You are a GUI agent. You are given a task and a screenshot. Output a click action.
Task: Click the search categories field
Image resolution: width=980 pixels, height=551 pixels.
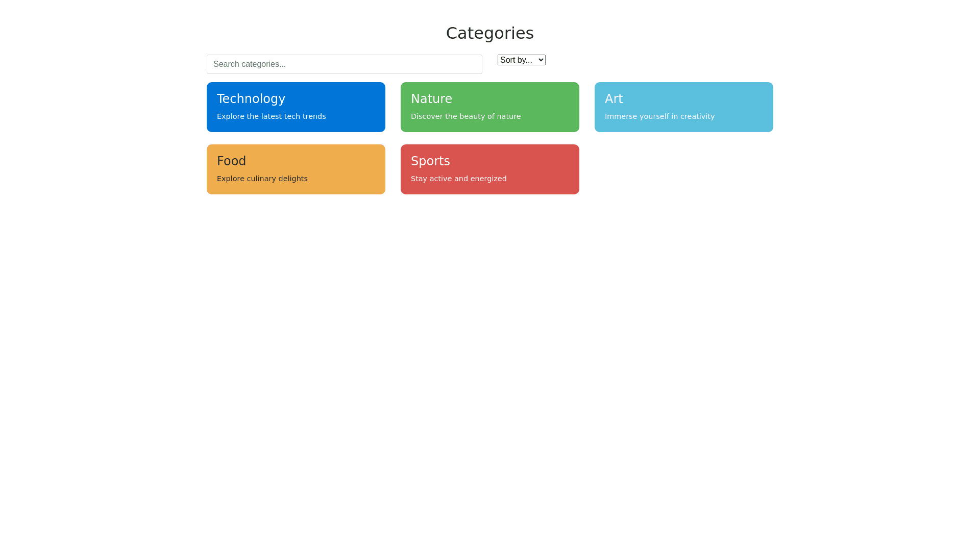click(344, 64)
